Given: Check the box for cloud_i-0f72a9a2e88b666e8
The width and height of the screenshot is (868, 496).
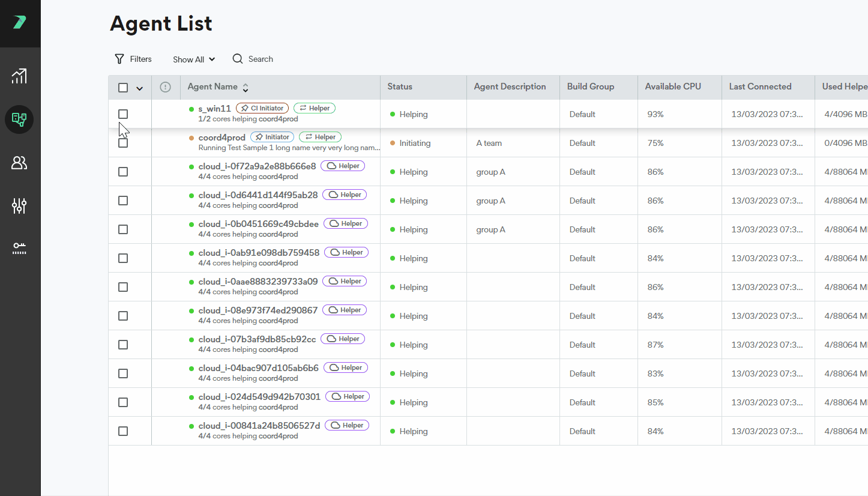Looking at the screenshot, I should [123, 172].
